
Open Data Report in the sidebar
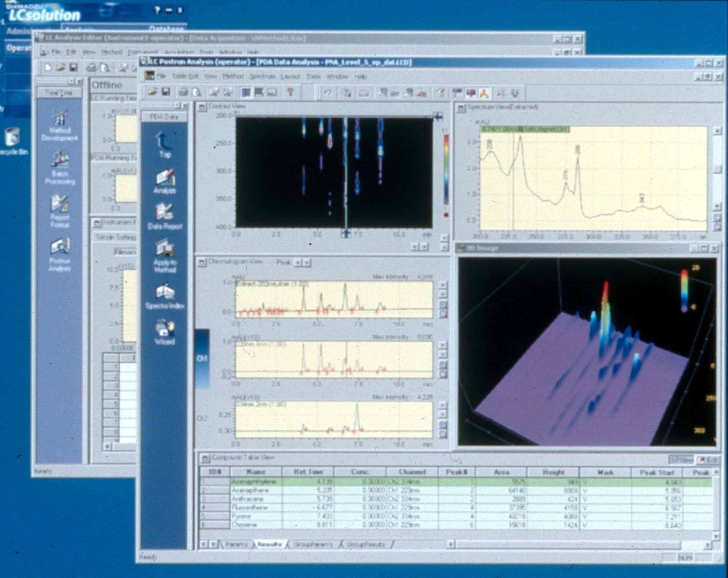[165, 216]
